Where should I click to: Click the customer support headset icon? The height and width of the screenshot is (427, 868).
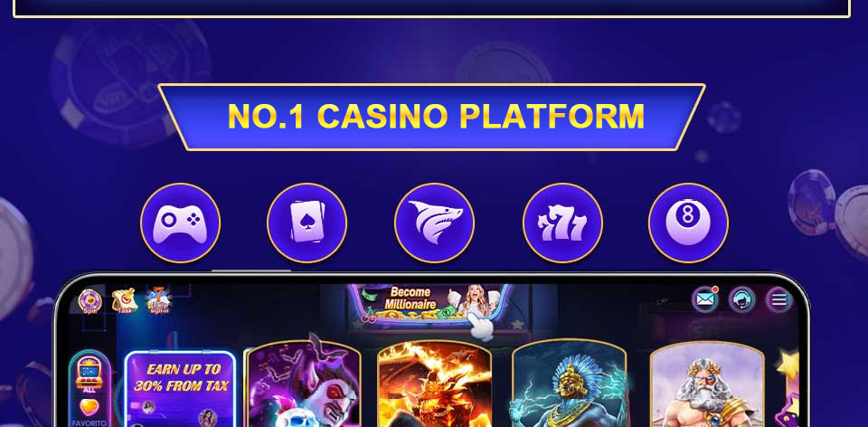741,299
